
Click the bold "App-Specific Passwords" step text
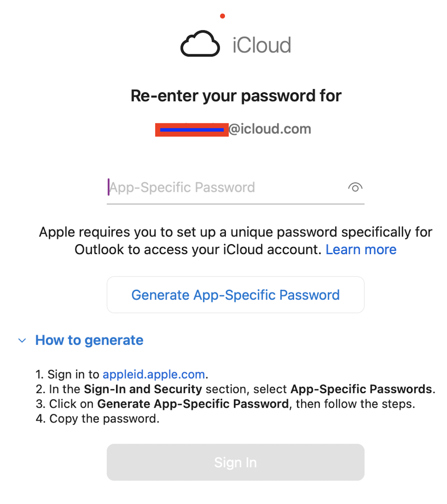(x=361, y=389)
